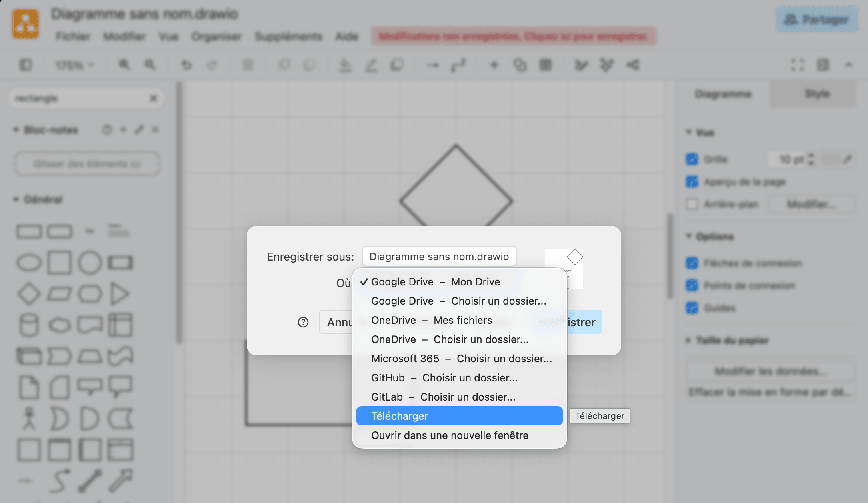The image size is (868, 503).
Task: Select the curved S line shape
Action: point(59,480)
